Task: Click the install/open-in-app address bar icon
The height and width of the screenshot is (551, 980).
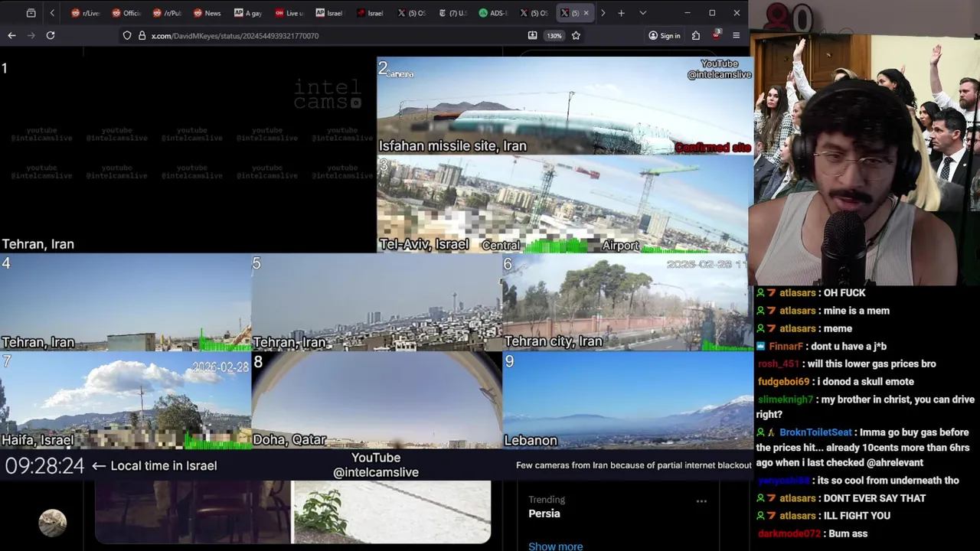Action: click(532, 35)
